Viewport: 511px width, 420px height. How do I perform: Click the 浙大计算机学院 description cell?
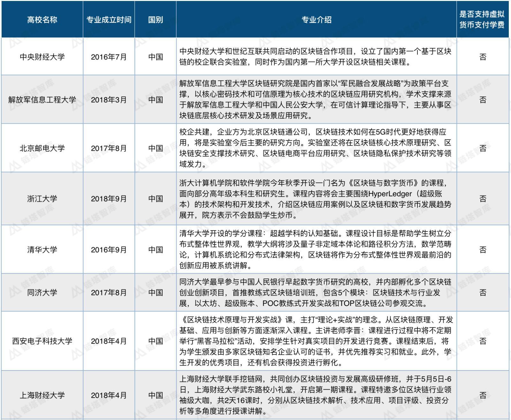point(317,199)
